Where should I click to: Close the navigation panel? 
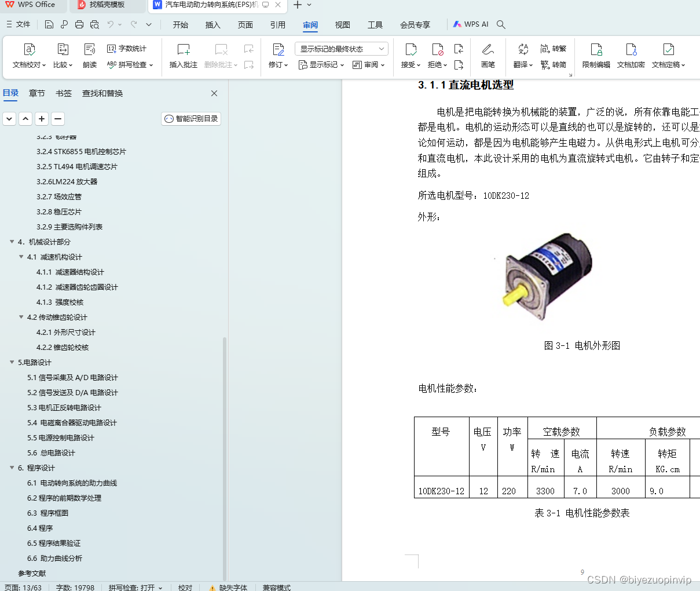tap(214, 93)
